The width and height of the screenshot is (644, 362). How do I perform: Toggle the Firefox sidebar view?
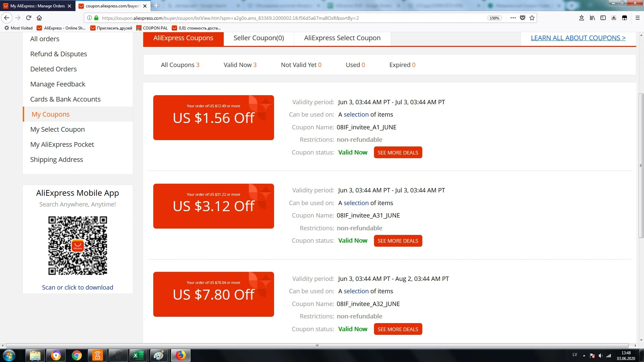pyautogui.click(x=603, y=18)
